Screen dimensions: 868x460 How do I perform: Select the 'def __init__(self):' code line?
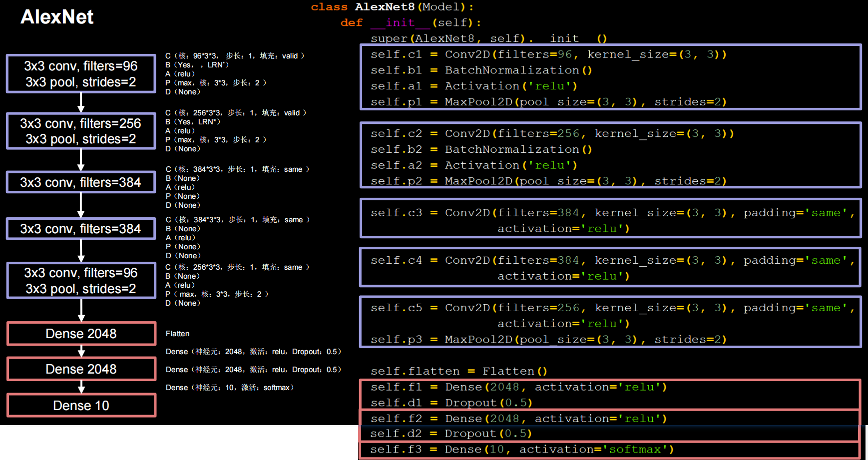411,22
